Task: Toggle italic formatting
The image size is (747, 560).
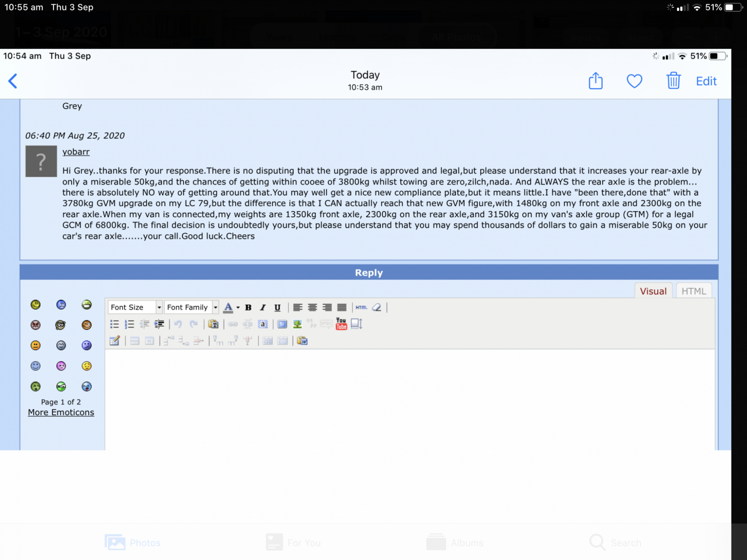Action: click(262, 307)
